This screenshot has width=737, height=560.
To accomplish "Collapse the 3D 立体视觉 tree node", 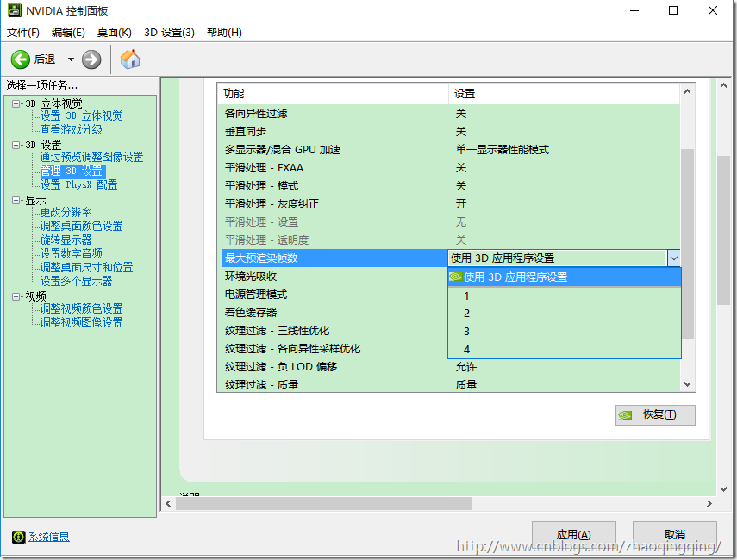I will pos(16,103).
